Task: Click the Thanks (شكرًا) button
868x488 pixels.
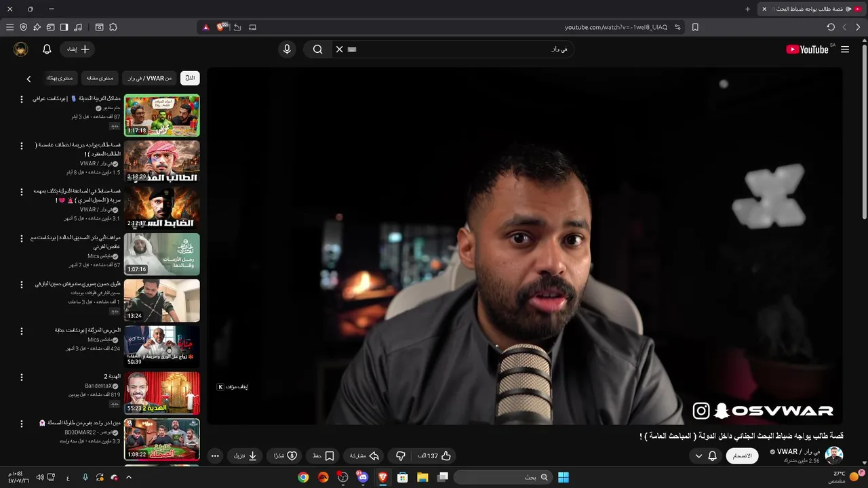Action: point(285,456)
